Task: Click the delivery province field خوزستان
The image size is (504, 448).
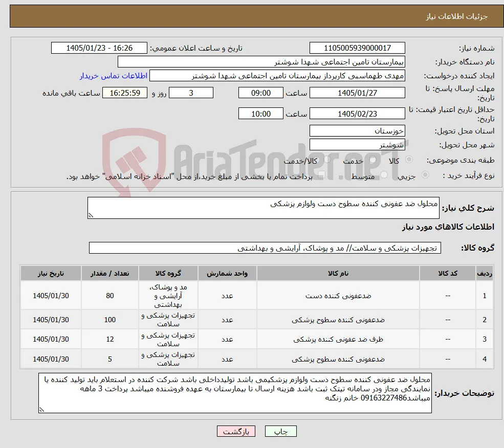Action: click(357, 131)
